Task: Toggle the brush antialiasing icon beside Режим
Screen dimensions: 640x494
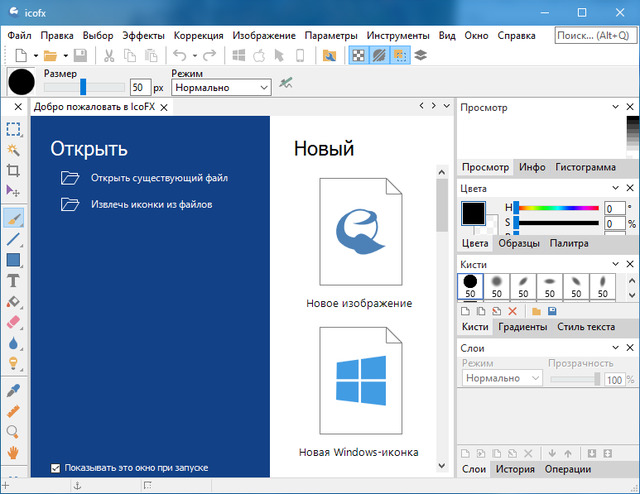Action: pos(287,85)
